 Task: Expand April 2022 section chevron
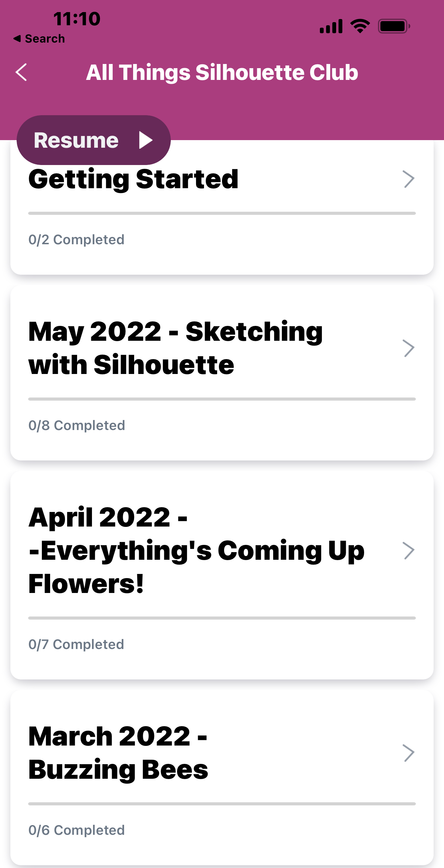point(409,550)
